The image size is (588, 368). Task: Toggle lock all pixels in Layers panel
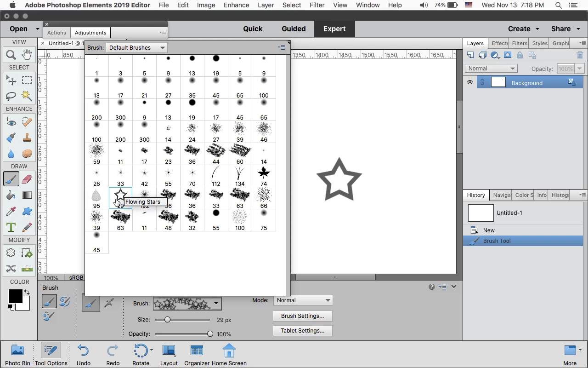pyautogui.click(x=520, y=55)
